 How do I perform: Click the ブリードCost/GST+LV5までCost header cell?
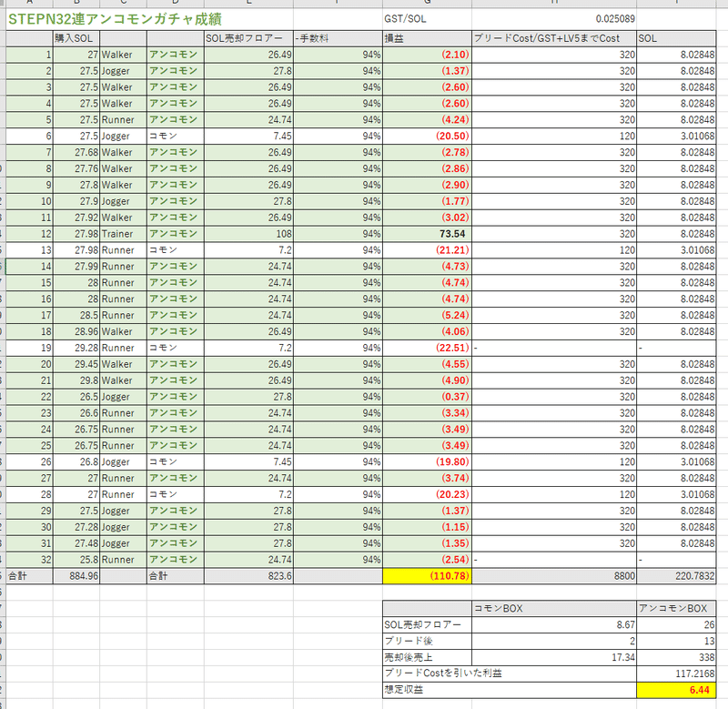(x=554, y=38)
